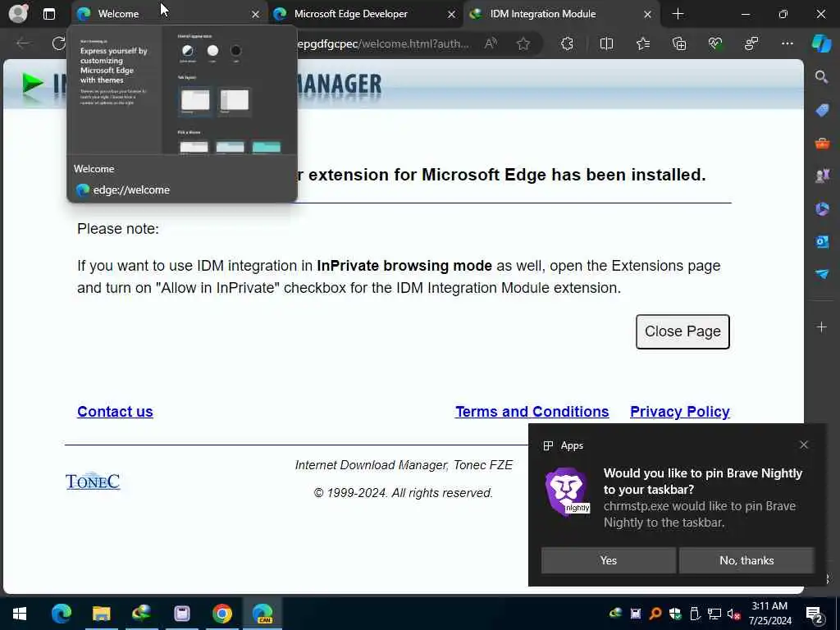This screenshot has width=840, height=630.
Task: Add this page to favorites star
Action: click(x=523, y=44)
